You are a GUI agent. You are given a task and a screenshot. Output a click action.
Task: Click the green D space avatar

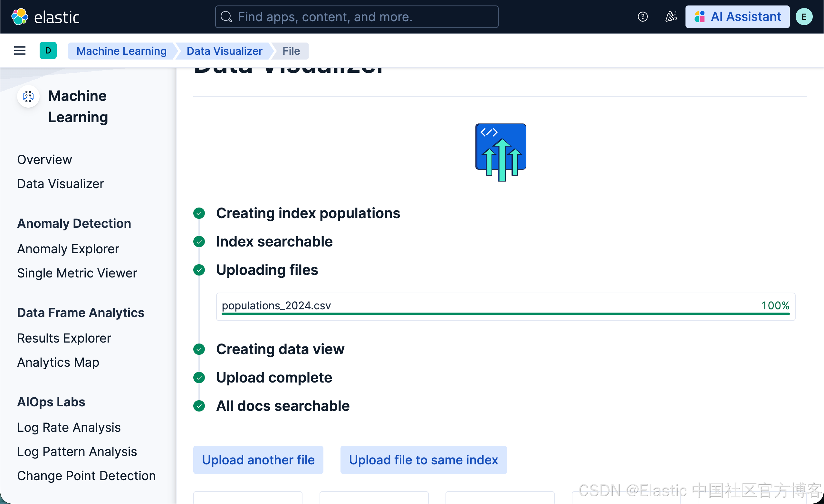[x=48, y=51]
